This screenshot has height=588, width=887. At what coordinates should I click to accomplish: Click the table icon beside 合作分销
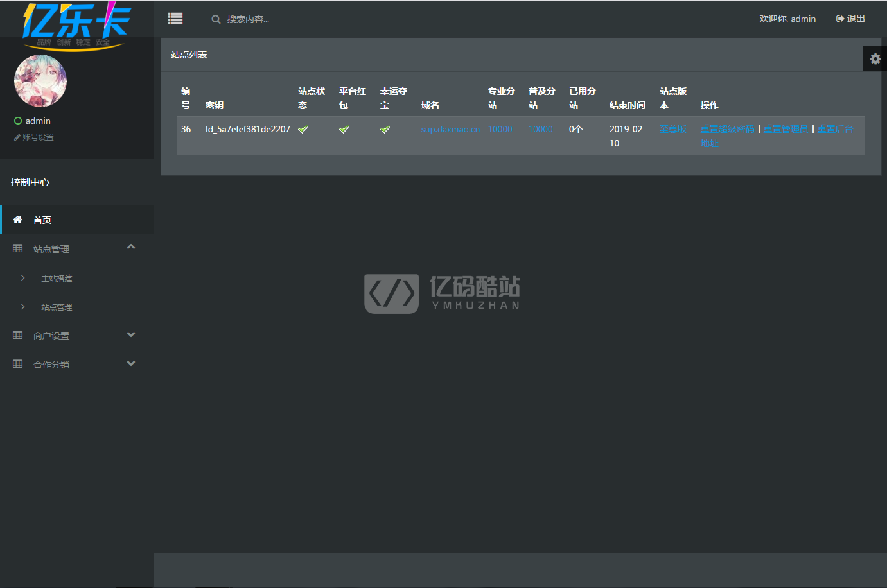pyautogui.click(x=18, y=364)
